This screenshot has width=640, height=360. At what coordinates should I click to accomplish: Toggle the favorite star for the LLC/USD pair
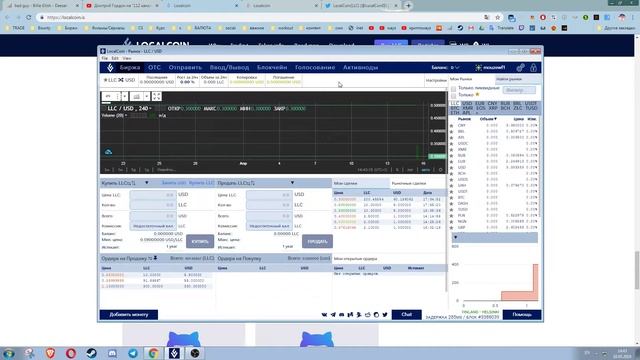(105, 80)
